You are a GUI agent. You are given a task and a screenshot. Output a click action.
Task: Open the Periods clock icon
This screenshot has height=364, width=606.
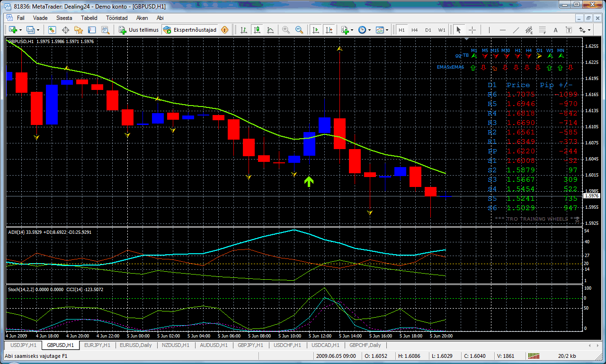(x=362, y=30)
